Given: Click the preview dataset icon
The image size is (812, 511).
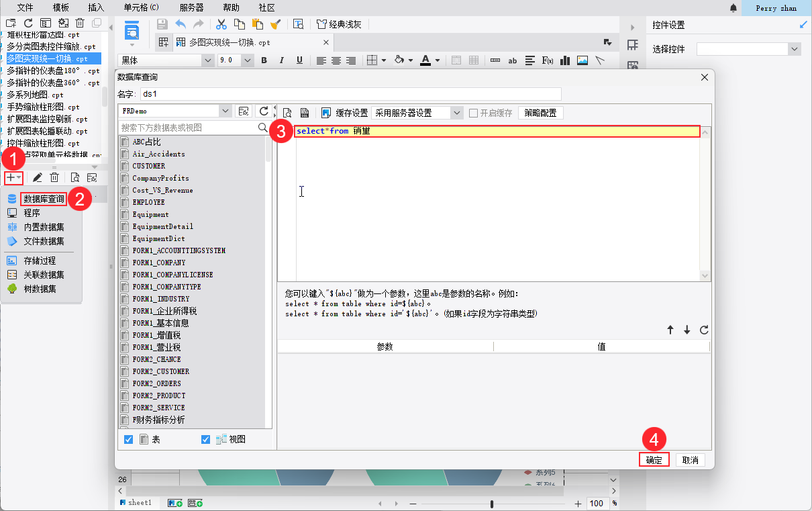Looking at the screenshot, I should (x=74, y=177).
